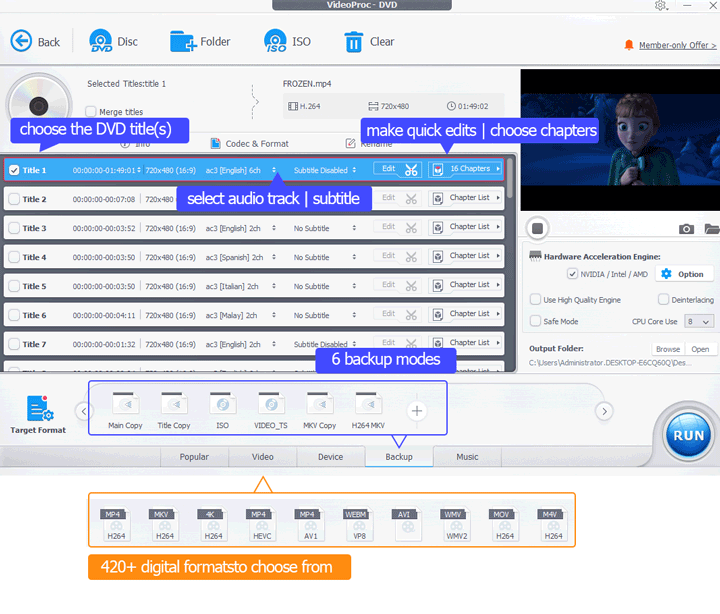
Task: Toggle NVIDIA / Intel / AMD hardware acceleration
Action: [572, 274]
